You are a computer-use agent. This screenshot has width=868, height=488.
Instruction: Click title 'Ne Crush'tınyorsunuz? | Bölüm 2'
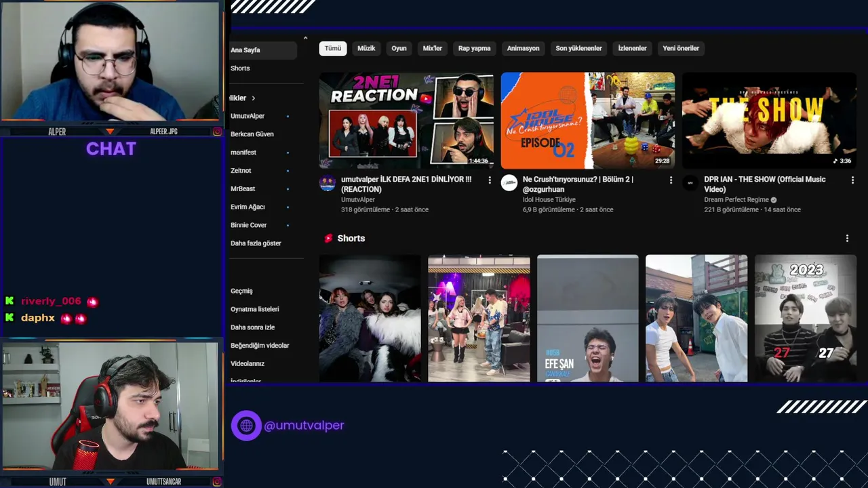click(578, 184)
